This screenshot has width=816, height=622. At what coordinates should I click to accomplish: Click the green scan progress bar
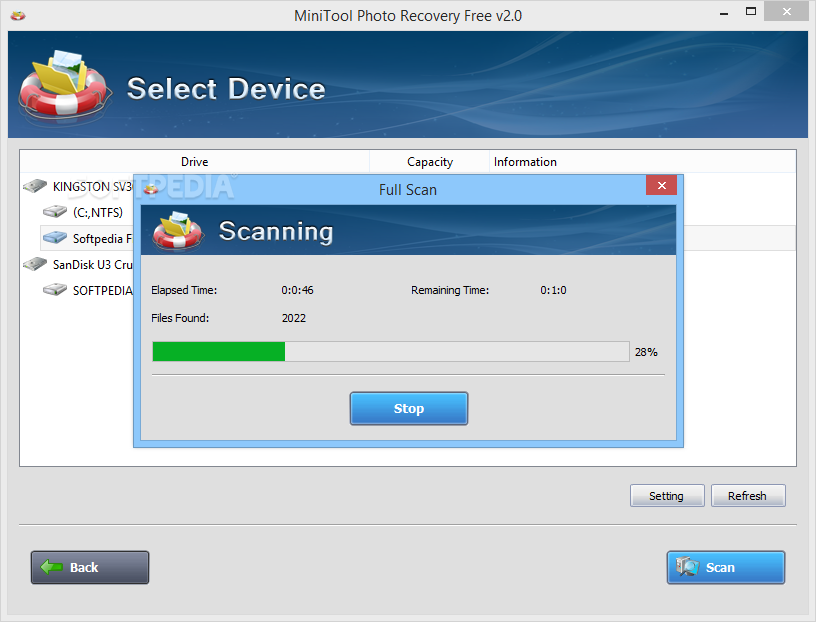click(391, 352)
